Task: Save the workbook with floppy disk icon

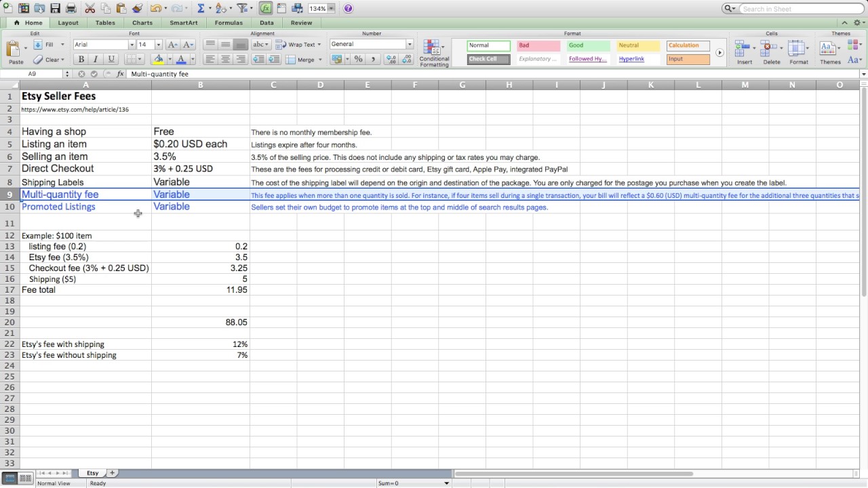Action: [x=55, y=9]
